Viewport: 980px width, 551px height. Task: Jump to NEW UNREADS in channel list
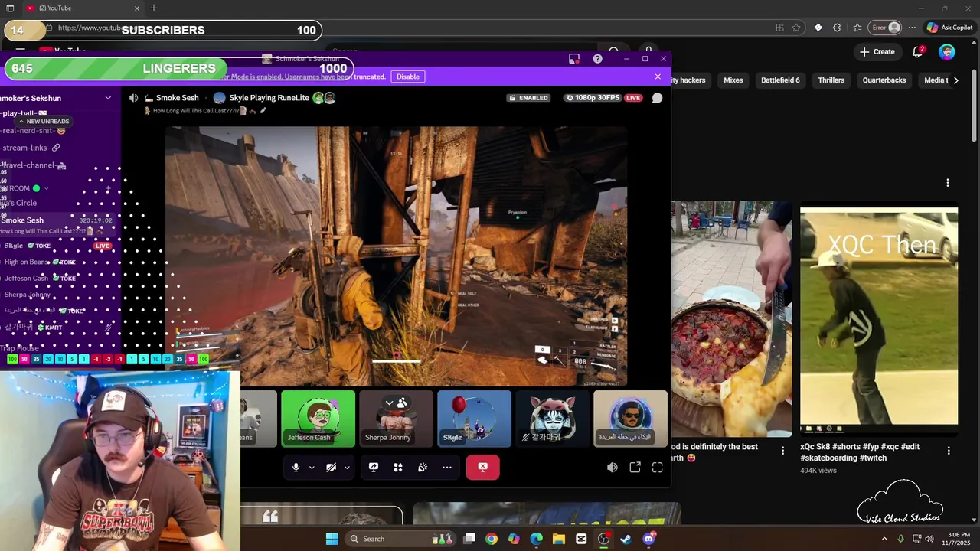[x=44, y=122]
